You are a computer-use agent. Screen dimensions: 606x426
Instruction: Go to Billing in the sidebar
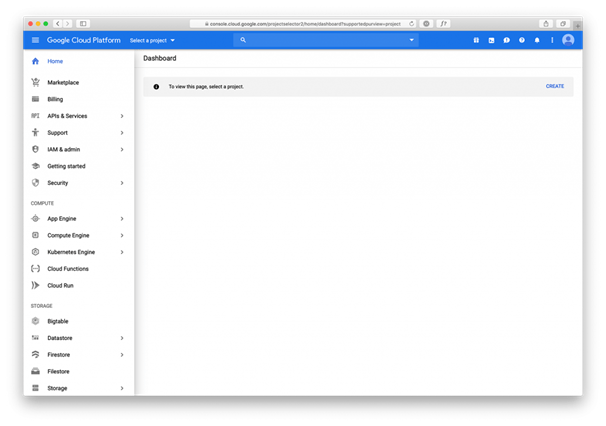[55, 99]
